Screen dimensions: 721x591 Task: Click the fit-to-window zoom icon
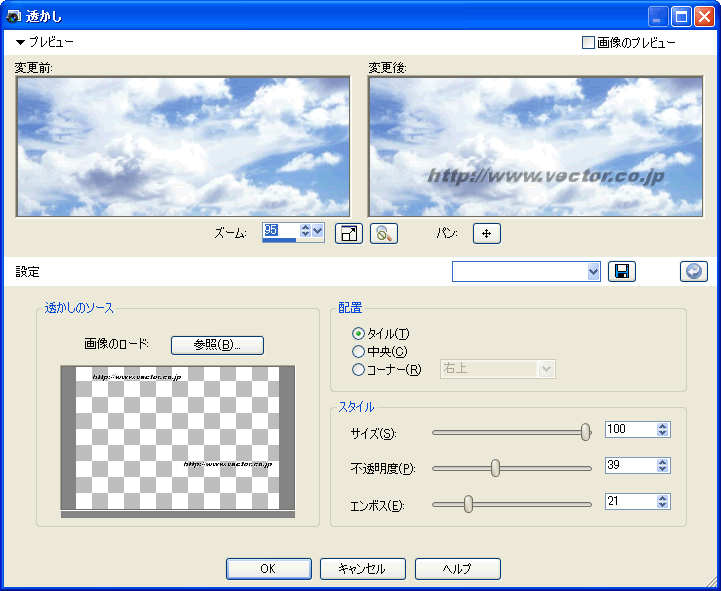(349, 234)
